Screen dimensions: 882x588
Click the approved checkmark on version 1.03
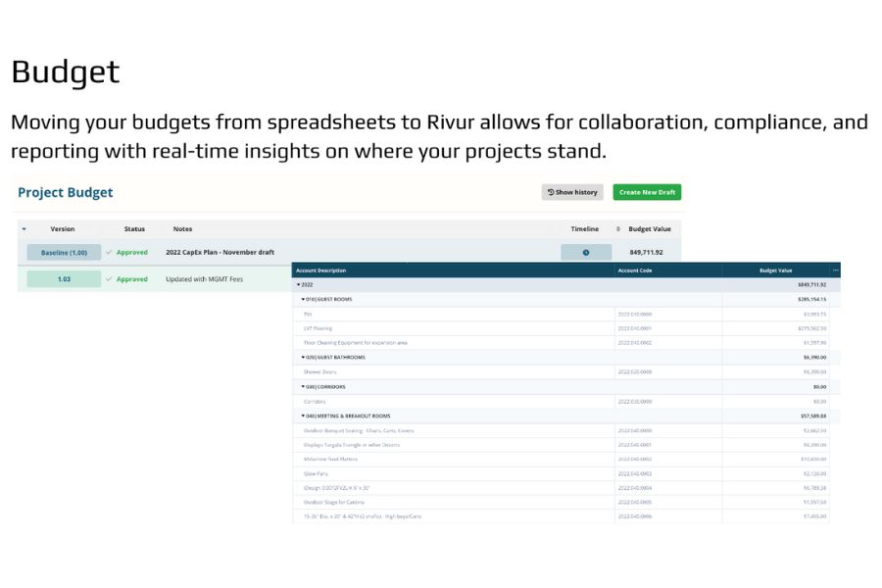coord(109,279)
